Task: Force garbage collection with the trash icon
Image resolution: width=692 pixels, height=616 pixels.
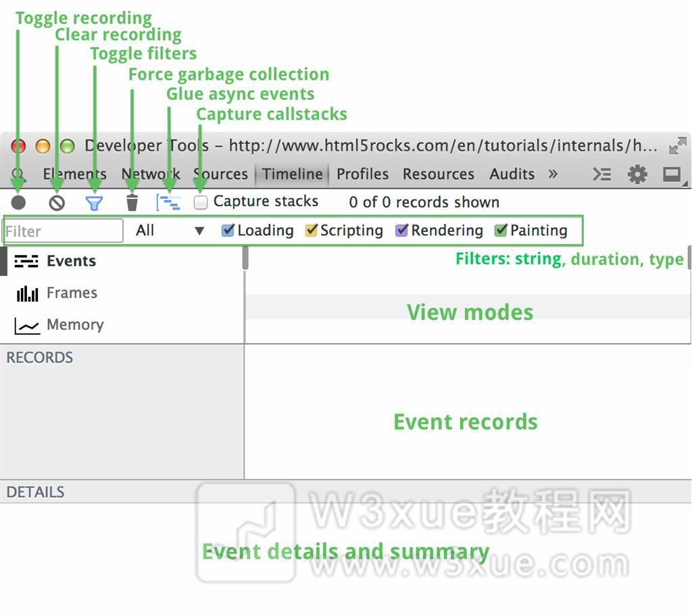Action: tap(132, 203)
